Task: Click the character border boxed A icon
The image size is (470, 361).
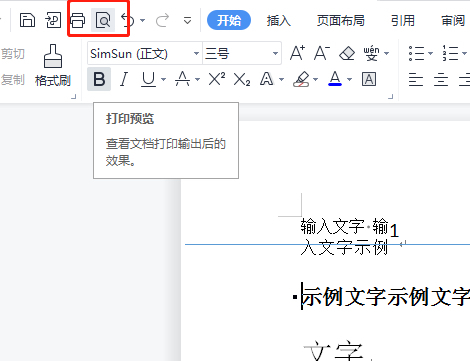Action: [x=369, y=79]
